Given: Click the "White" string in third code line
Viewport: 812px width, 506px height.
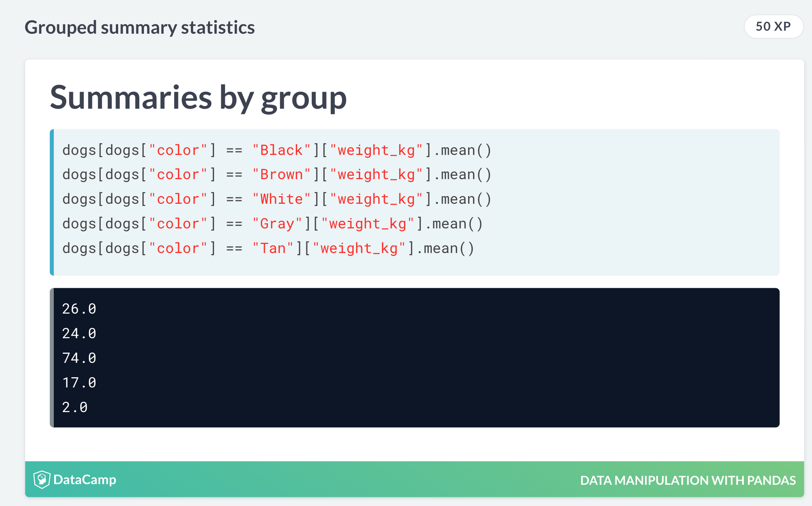Looking at the screenshot, I should pyautogui.click(x=281, y=199).
